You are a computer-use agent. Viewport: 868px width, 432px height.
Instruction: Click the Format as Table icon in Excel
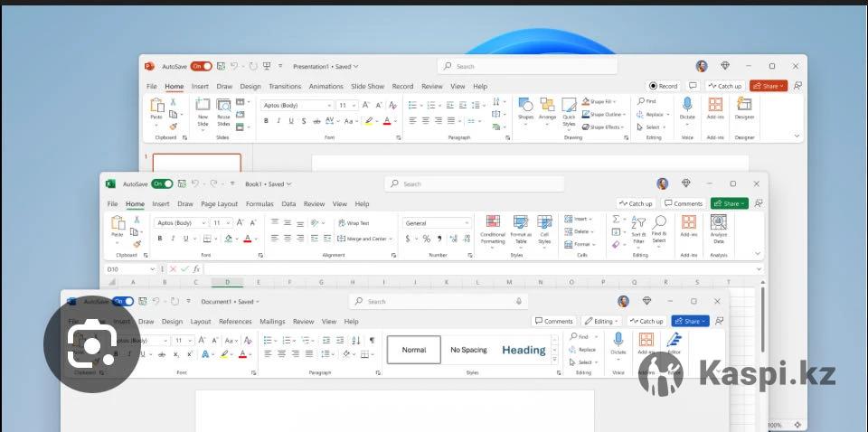point(520,224)
